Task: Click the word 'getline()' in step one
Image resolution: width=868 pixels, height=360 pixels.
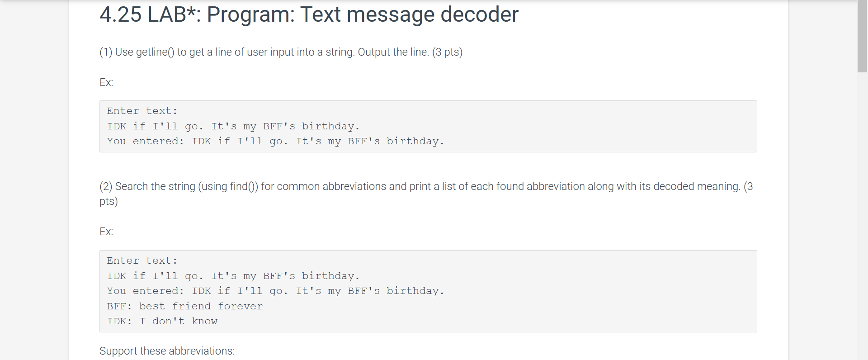Action: click(x=155, y=52)
